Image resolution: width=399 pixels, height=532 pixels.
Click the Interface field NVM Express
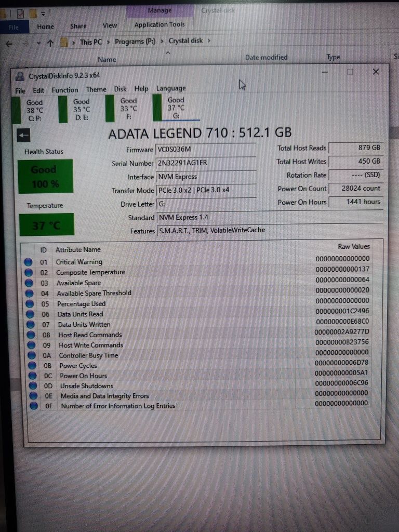pos(206,177)
